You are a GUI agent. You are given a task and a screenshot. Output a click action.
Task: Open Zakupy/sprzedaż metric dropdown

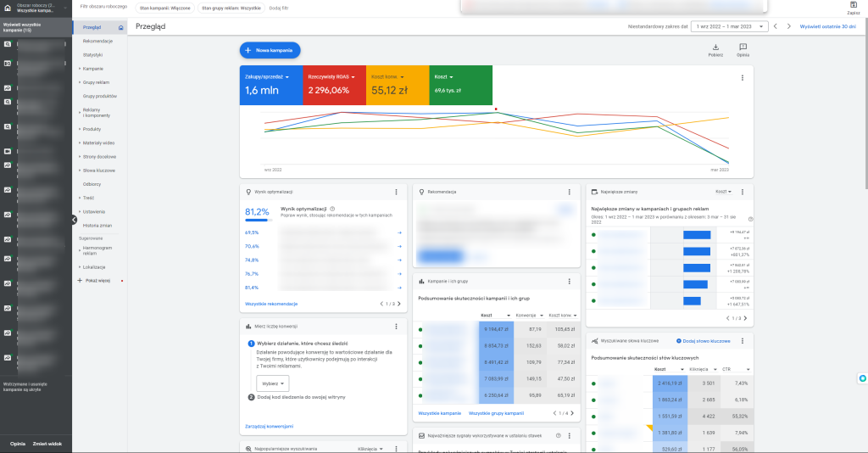(267, 77)
